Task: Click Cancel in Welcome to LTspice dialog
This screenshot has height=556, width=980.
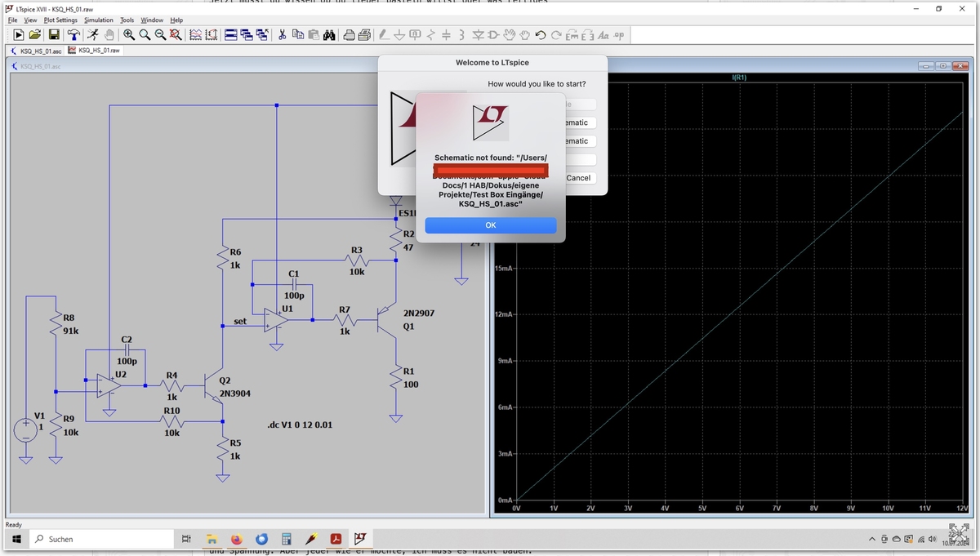Action: click(578, 178)
